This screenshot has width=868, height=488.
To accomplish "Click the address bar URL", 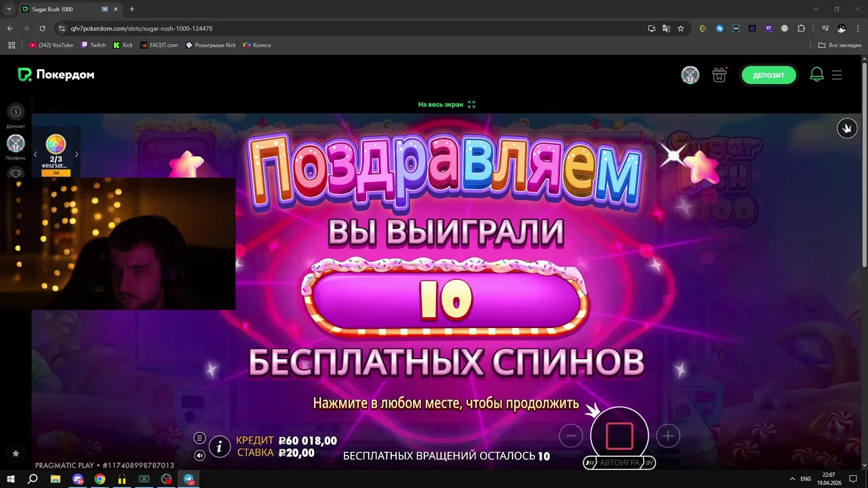I will click(x=142, y=28).
